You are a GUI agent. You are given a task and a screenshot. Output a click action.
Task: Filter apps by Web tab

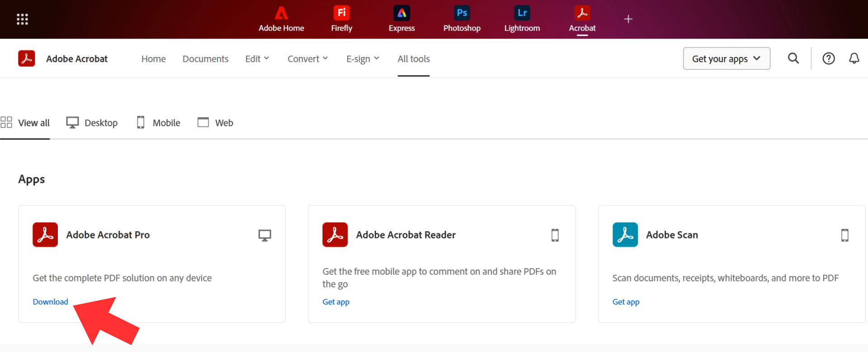215,123
